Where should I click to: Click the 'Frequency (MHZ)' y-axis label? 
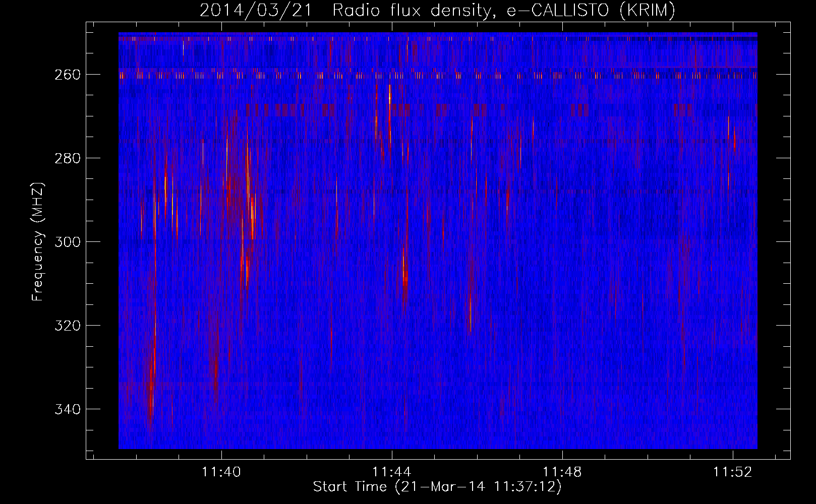point(38,242)
